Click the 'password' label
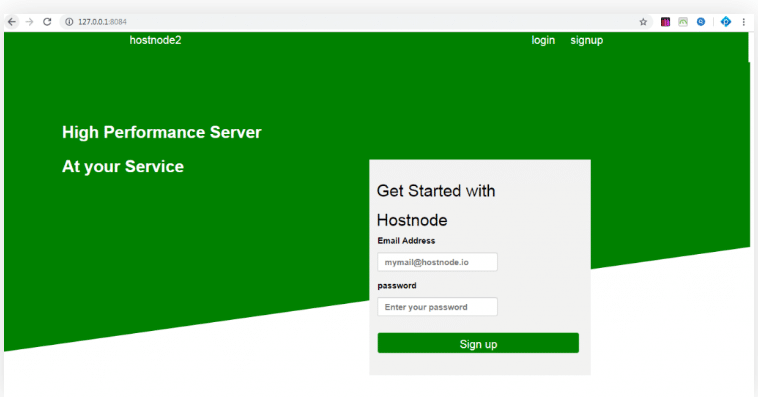Image resolution: width=758 pixels, height=397 pixels. point(397,286)
